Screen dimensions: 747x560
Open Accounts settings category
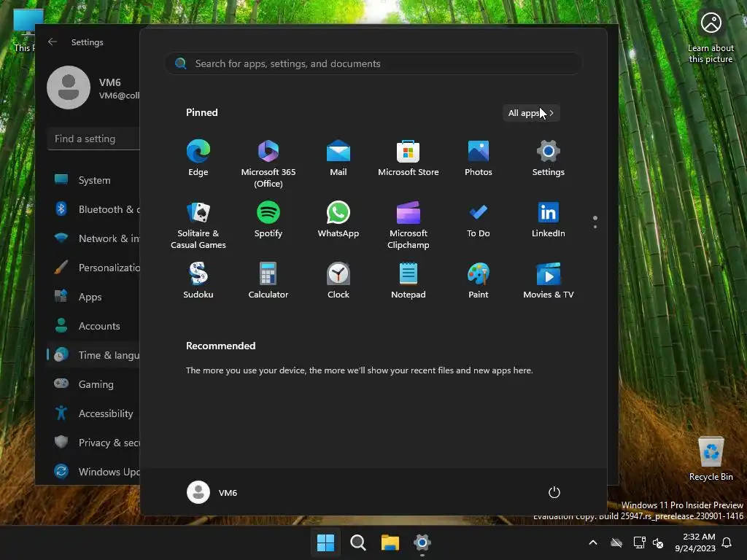tap(94, 326)
